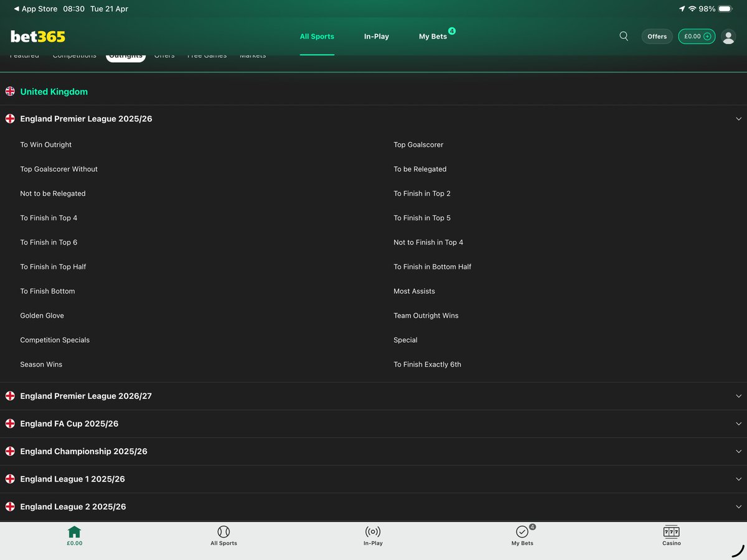Open Golden Glove market
Screen dimensions: 747x560
(x=42, y=315)
